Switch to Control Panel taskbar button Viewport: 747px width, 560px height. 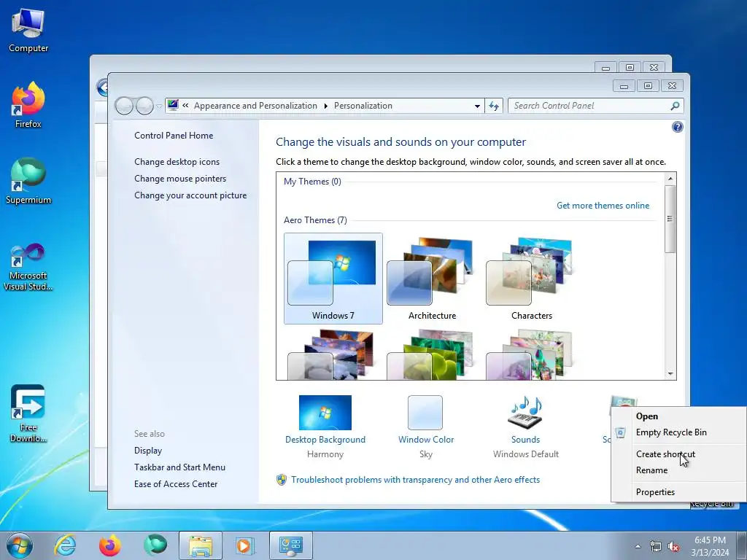click(291, 545)
